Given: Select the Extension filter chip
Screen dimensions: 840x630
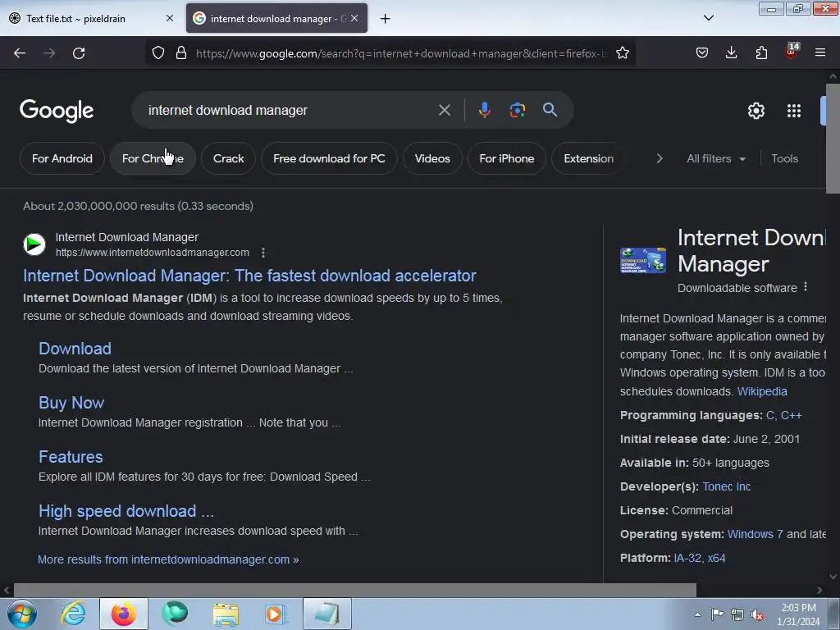Looking at the screenshot, I should tap(588, 158).
